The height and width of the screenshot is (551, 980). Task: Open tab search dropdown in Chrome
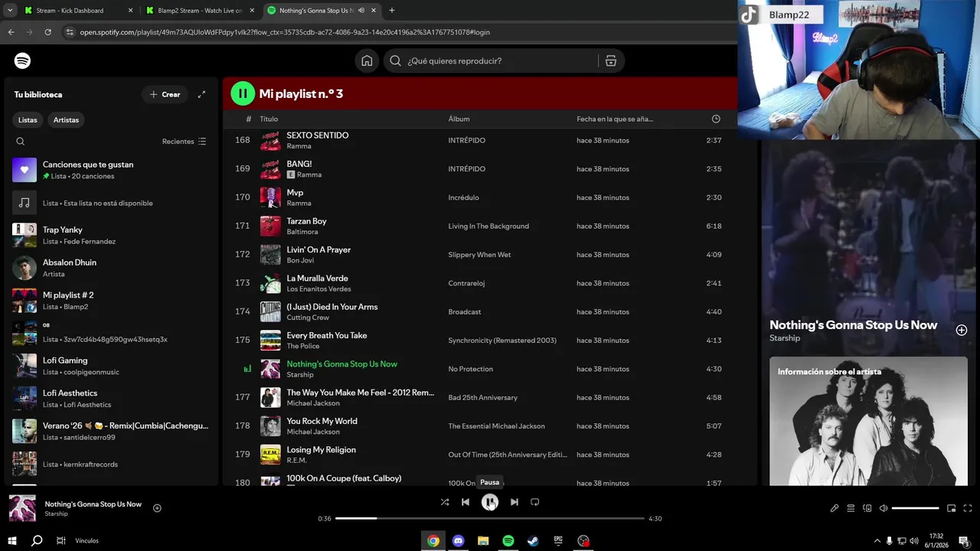[10, 11]
